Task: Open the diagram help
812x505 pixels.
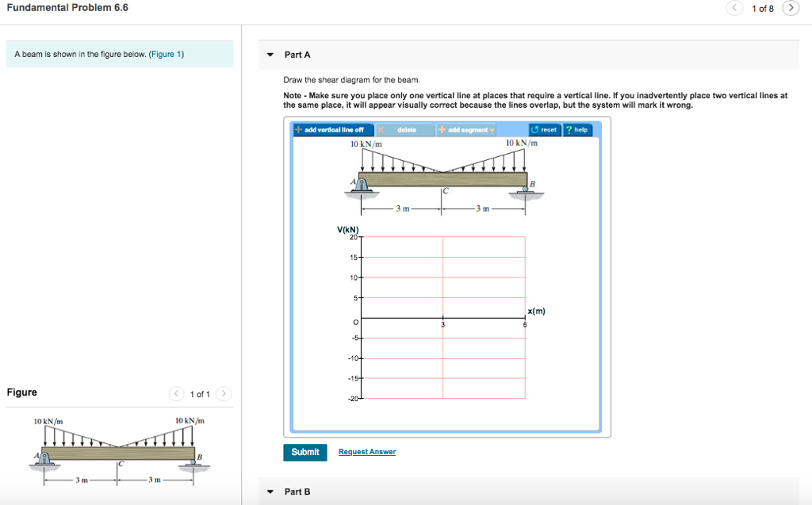Action: (x=577, y=129)
